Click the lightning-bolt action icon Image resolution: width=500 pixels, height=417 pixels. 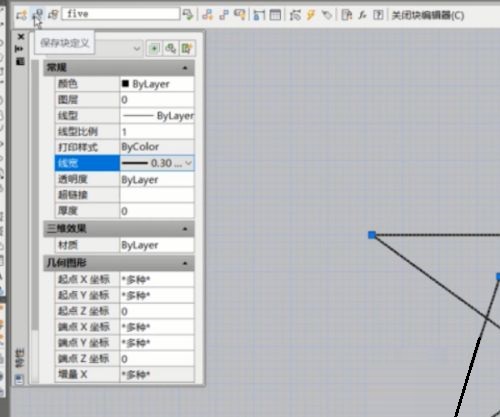click(311, 15)
